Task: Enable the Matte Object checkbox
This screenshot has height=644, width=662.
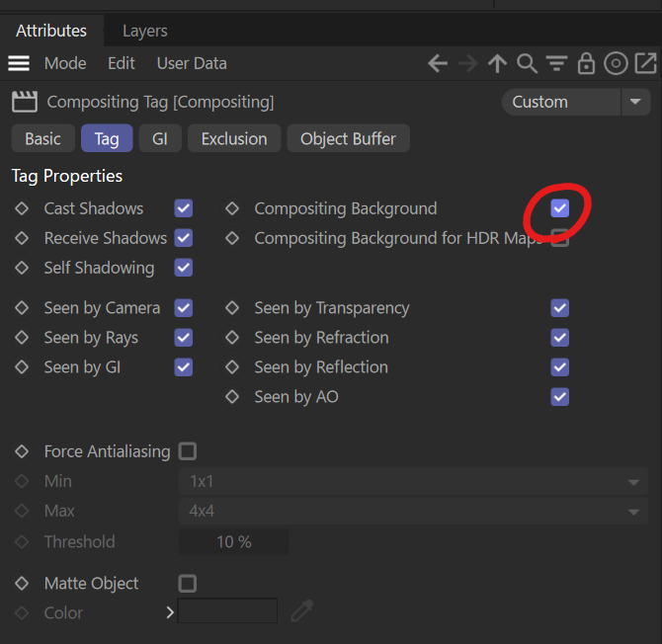Action: 188,584
